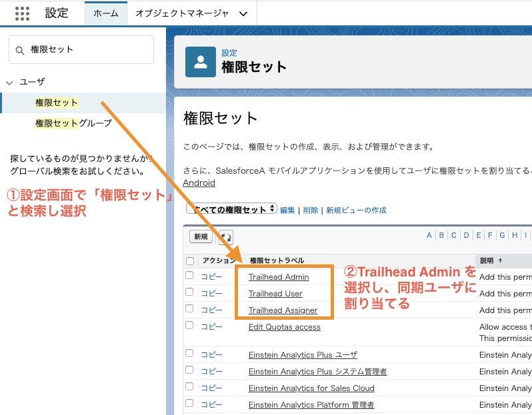Filter list by letter B

(x=441, y=235)
